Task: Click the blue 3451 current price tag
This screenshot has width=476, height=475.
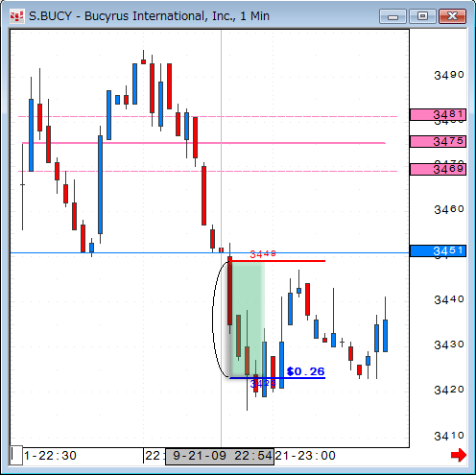Action: point(438,250)
